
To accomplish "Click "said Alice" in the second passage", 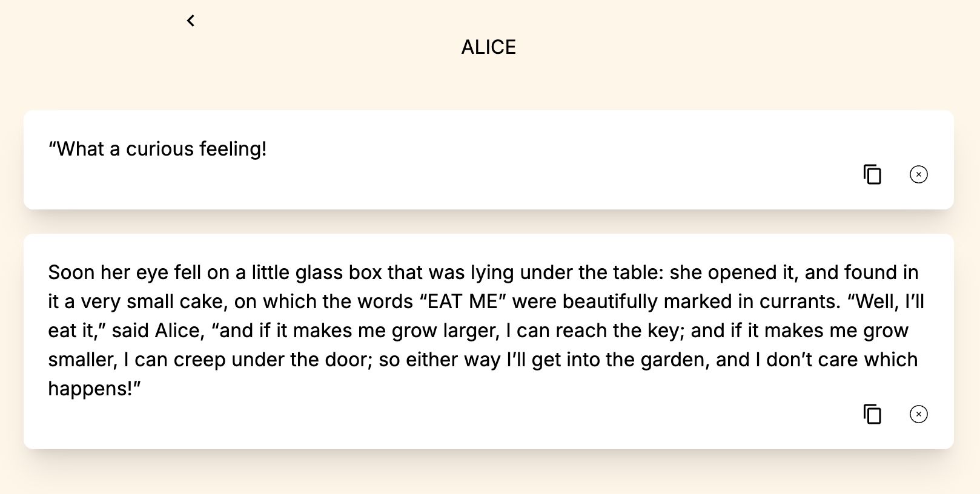I will coord(156,331).
